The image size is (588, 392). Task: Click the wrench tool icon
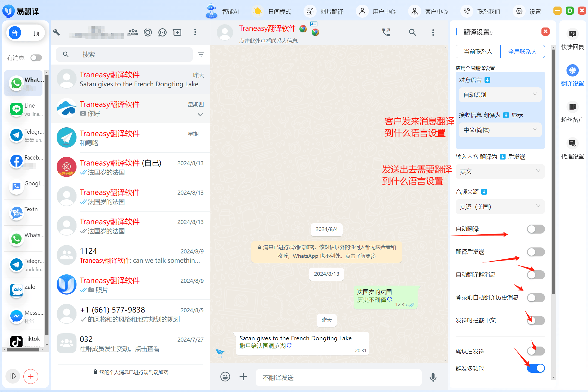pyautogui.click(x=56, y=32)
